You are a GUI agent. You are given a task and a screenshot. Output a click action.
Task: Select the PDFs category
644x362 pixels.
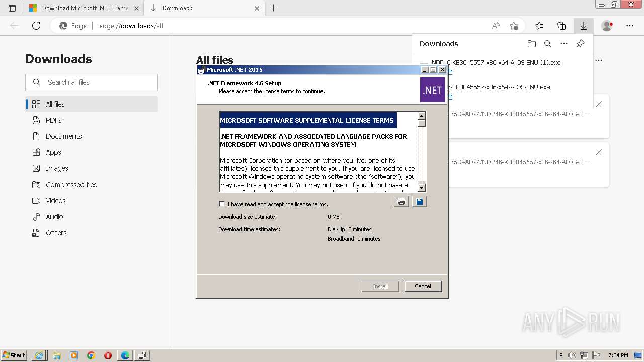click(x=92, y=120)
